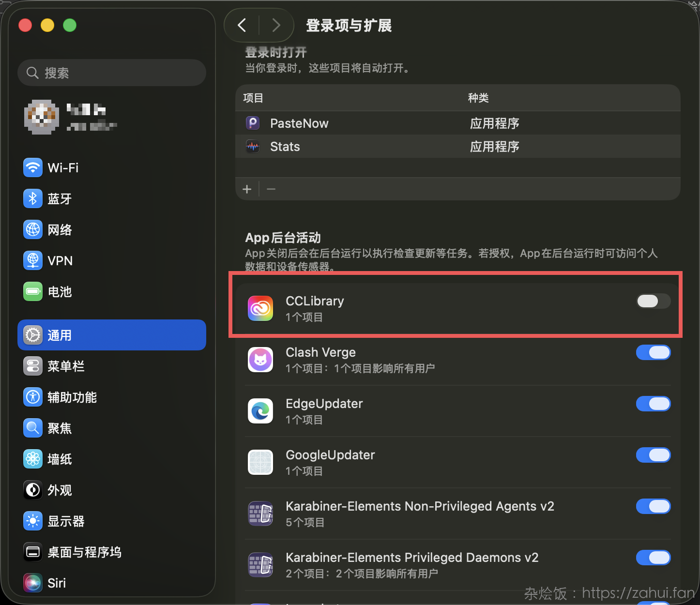700x605 pixels.
Task: Click the 墙纸 wallpaper flower icon
Action: [x=33, y=459]
